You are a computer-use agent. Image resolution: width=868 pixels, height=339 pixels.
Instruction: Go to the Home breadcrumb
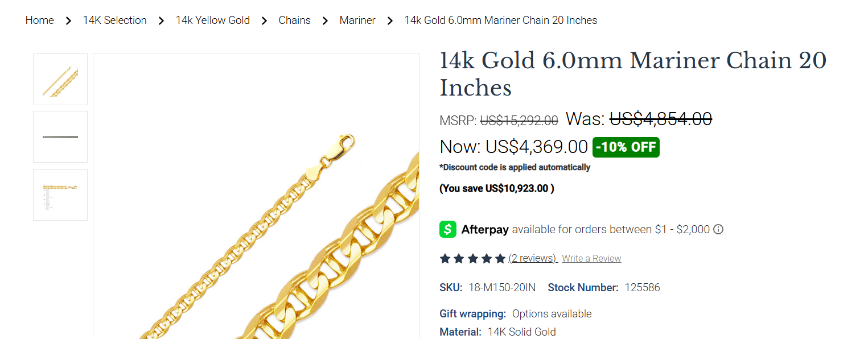pyautogui.click(x=40, y=20)
